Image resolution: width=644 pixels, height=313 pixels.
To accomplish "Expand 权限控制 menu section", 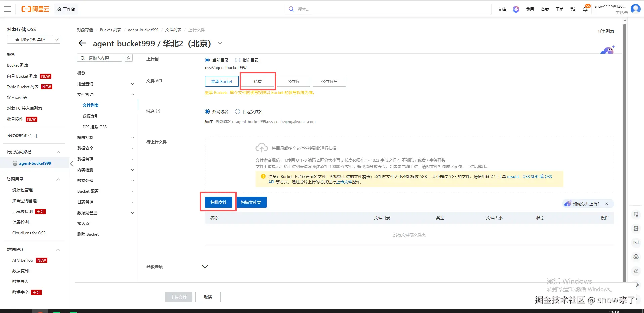I will pyautogui.click(x=106, y=138).
